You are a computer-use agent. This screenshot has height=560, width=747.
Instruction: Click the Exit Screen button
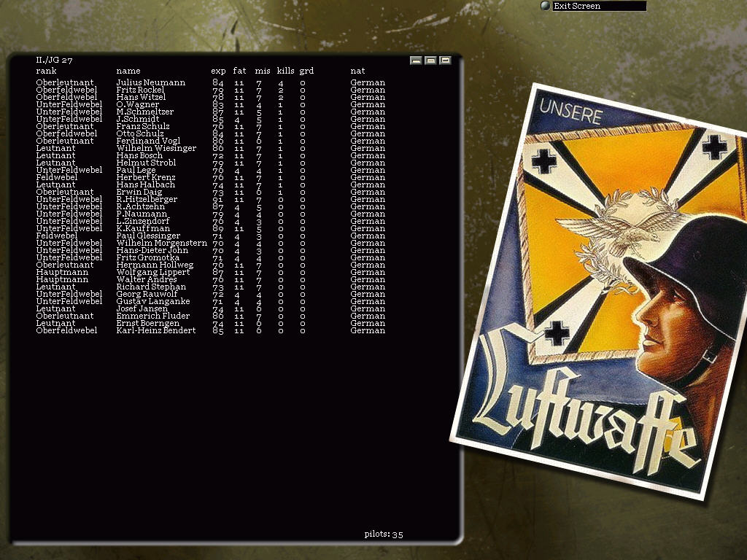599,6
